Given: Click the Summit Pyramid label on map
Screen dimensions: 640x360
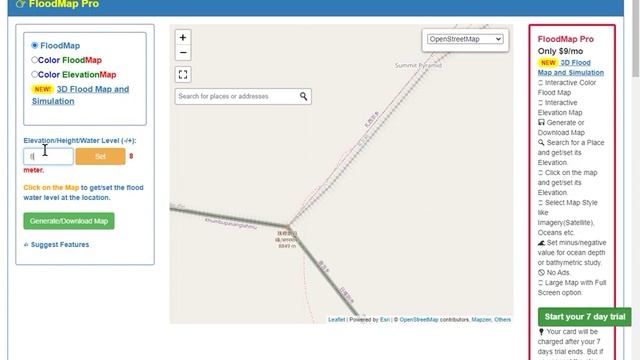Looking at the screenshot, I should (x=418, y=65).
